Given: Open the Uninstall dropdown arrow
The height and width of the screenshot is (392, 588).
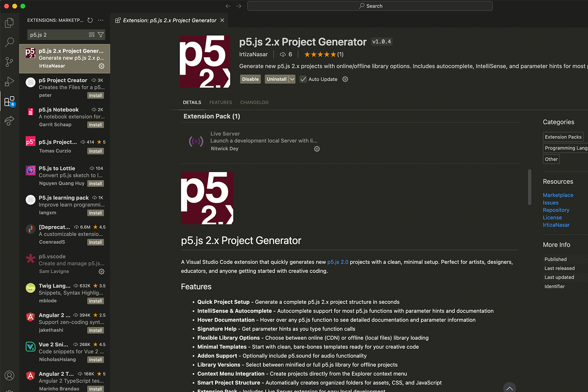Looking at the screenshot, I should click(292, 79).
